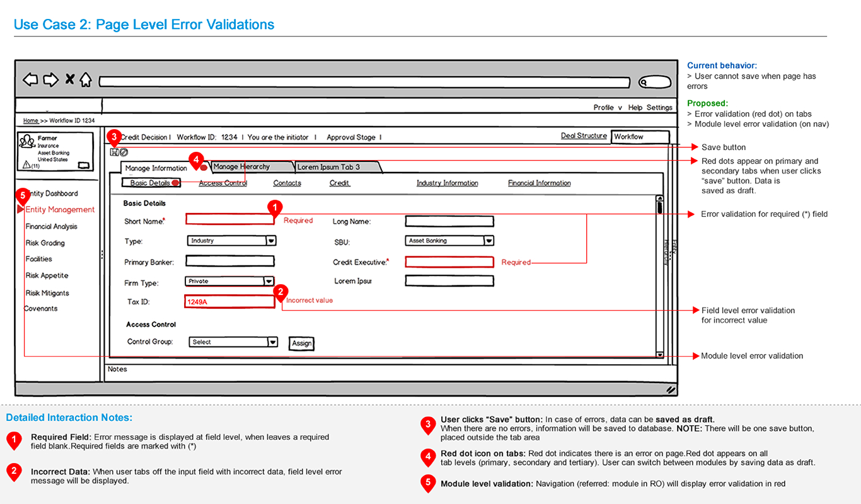Click the save disk icon
Viewport: 861px width, 504px height.
pos(114,152)
